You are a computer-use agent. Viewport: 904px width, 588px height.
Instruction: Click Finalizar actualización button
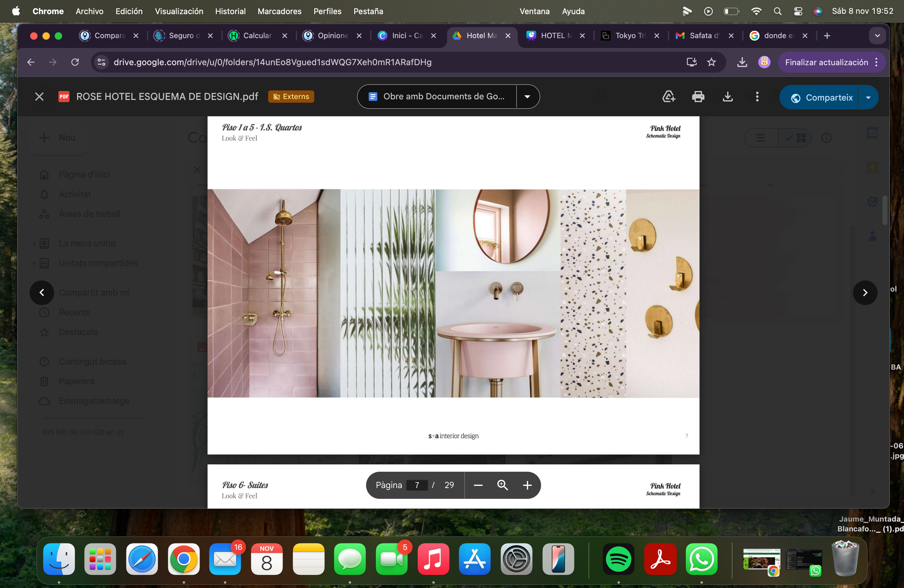826,62
